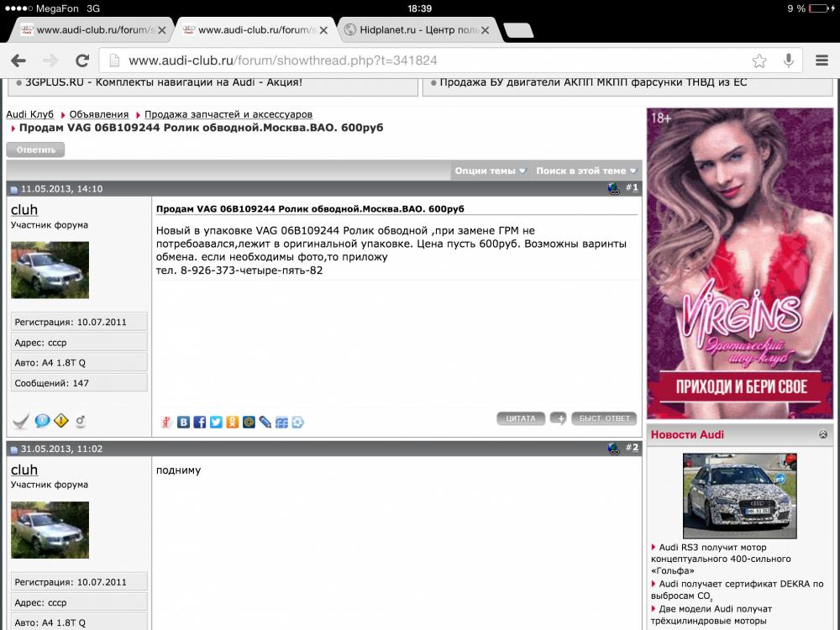Open Поиск в этой теме dropdown
This screenshot has height=630, width=840.
[x=586, y=171]
